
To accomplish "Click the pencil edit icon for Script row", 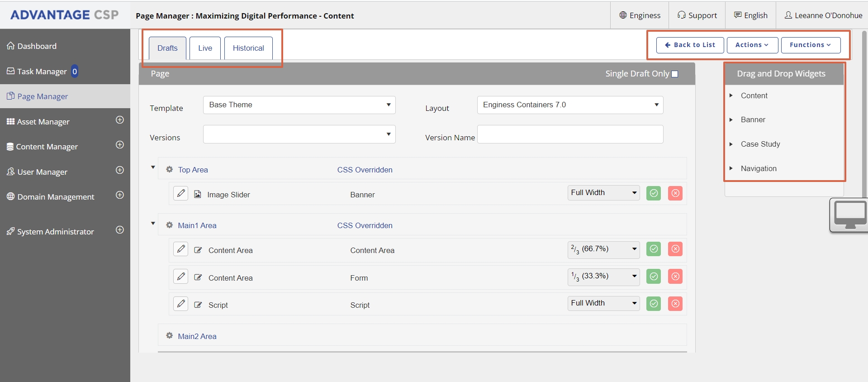I will click(181, 304).
